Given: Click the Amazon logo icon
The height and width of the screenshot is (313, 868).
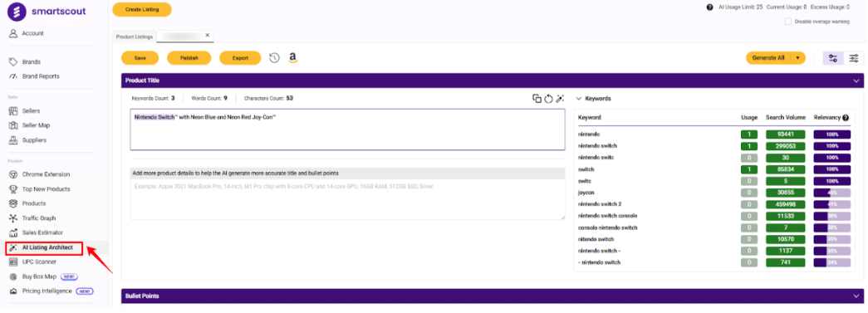Looking at the screenshot, I should 293,58.
